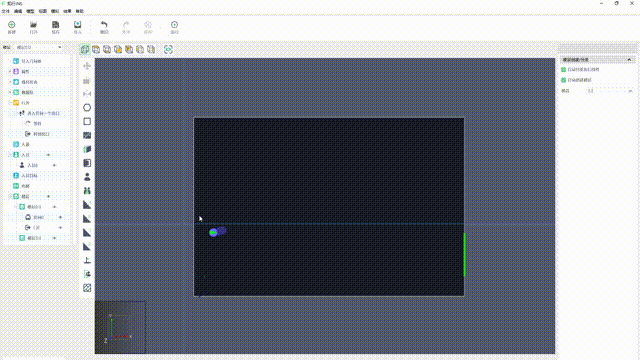
Task: Select the wait action row with the curved arrow icon
Action: pos(38,124)
